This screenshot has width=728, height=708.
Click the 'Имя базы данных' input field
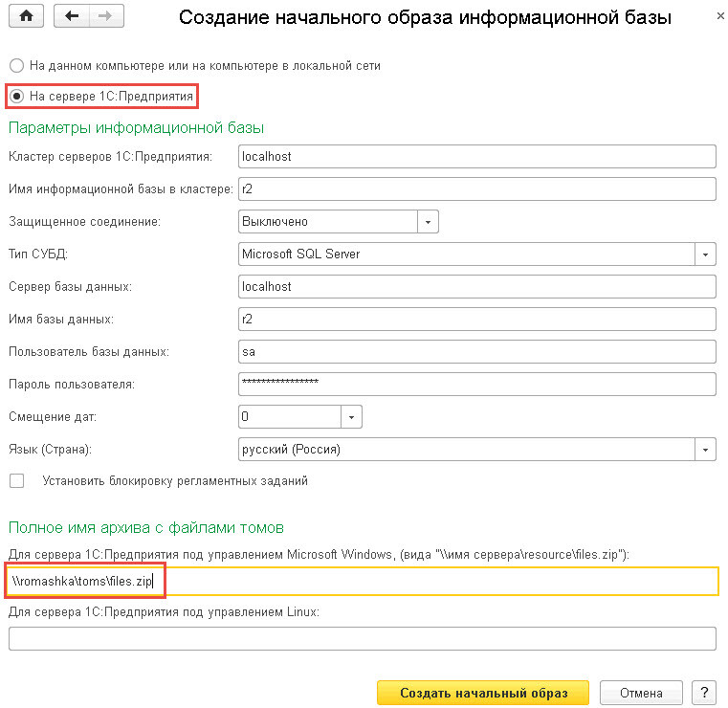point(476,319)
